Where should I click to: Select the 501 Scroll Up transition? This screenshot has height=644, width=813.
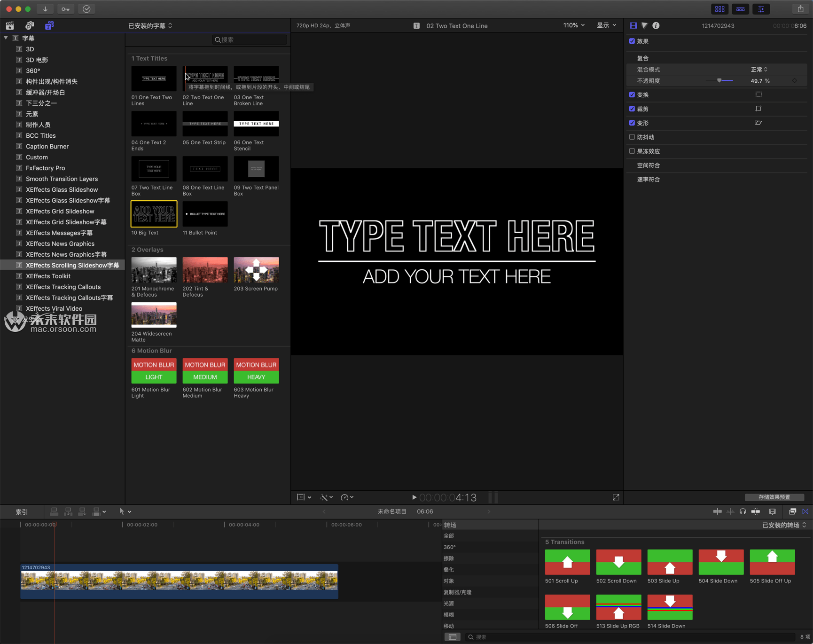(x=567, y=562)
